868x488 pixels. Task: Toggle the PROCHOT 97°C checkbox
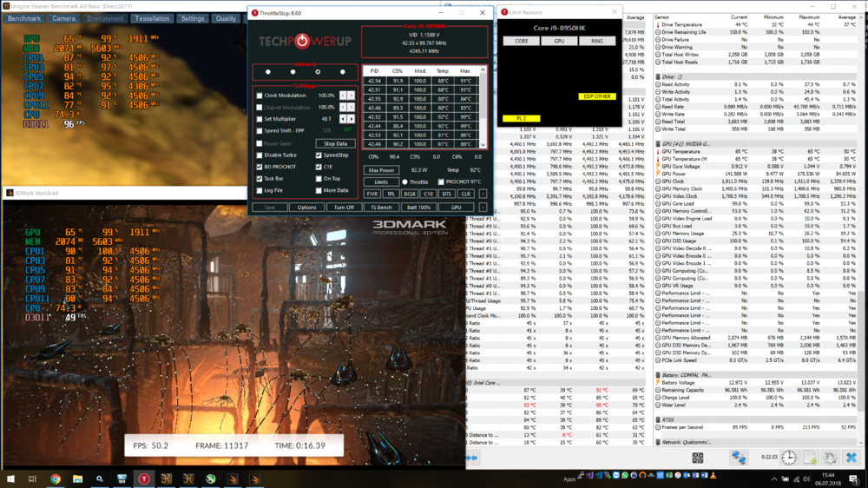[441, 181]
